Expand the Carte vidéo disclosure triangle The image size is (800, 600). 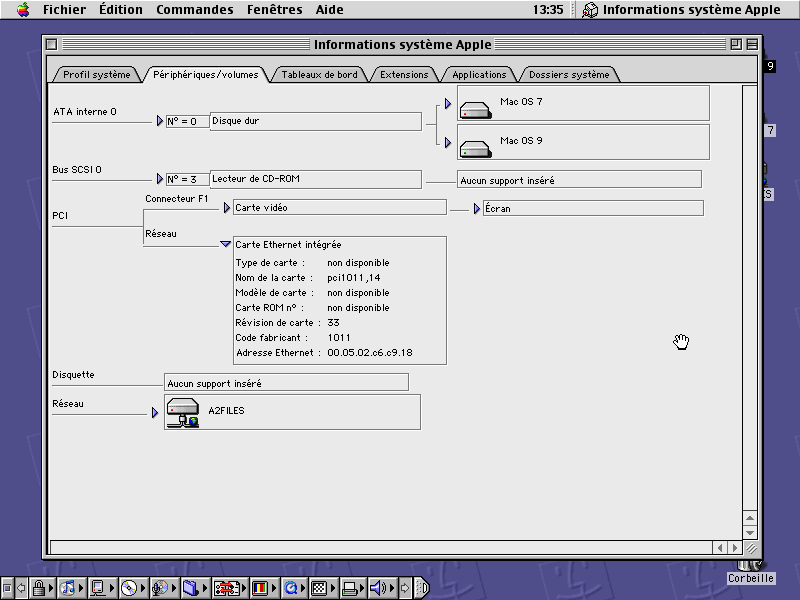(227, 208)
